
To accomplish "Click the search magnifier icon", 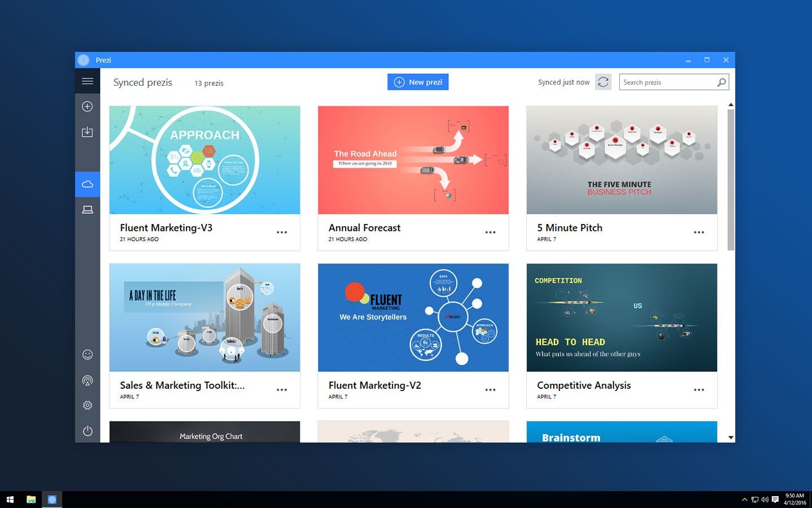I will point(721,82).
